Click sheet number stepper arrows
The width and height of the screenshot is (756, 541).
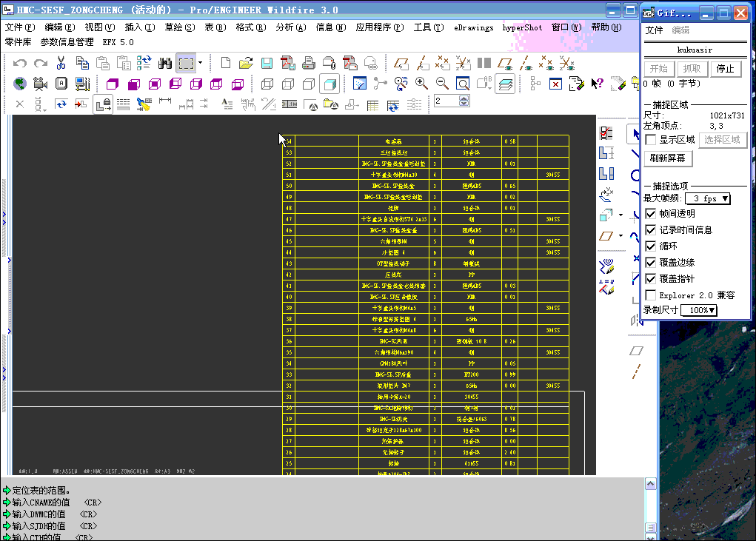[464, 101]
